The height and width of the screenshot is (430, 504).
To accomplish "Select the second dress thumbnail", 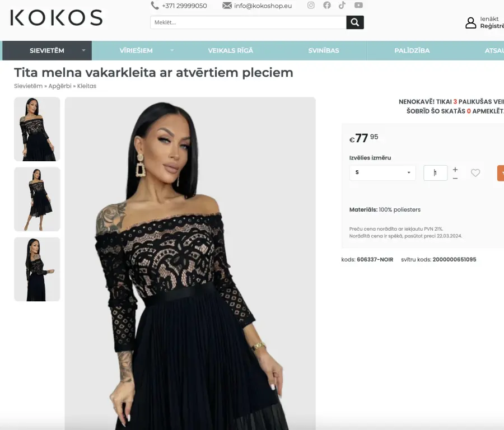I will tap(37, 199).
